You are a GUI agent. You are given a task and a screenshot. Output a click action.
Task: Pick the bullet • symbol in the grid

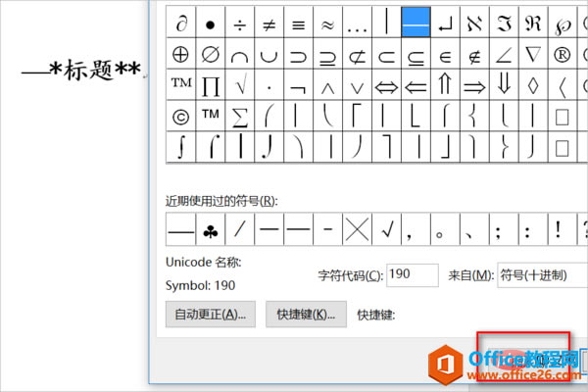pyautogui.click(x=210, y=22)
